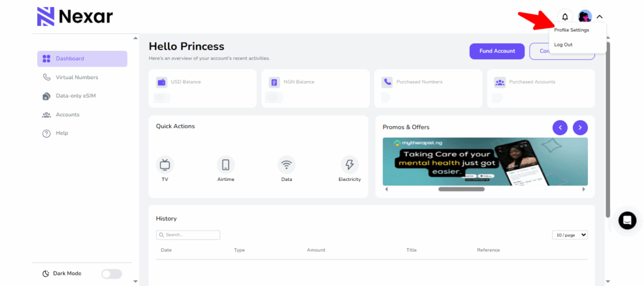Open the live chat support bubble

(627, 220)
